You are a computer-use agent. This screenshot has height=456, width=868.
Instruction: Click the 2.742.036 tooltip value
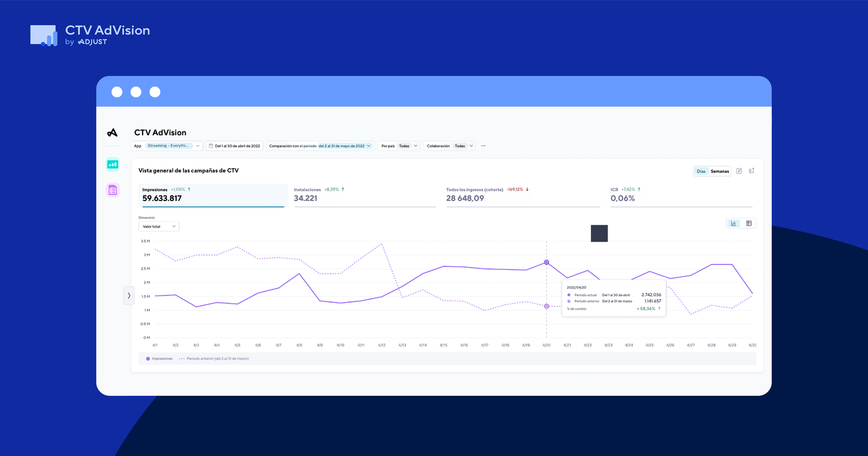click(651, 295)
